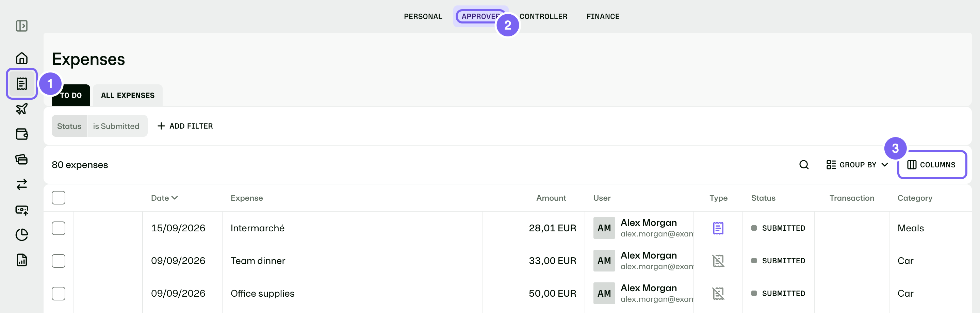Open the Travel airplane icon in sidebar
The image size is (980, 313).
click(x=22, y=109)
